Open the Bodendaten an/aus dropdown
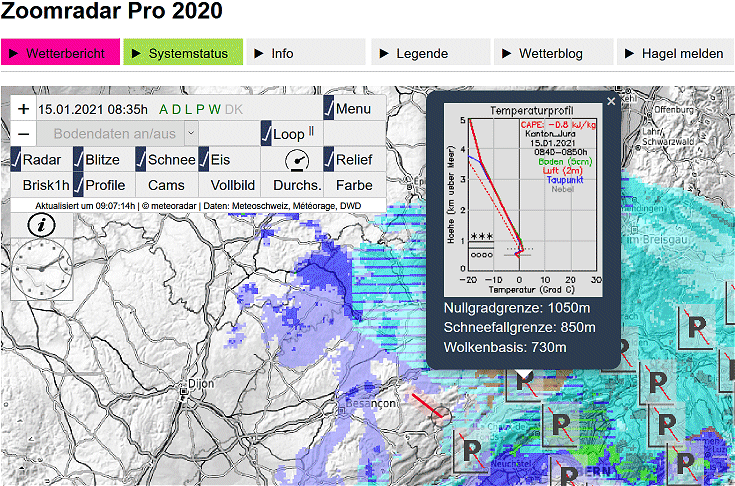 [x=191, y=133]
